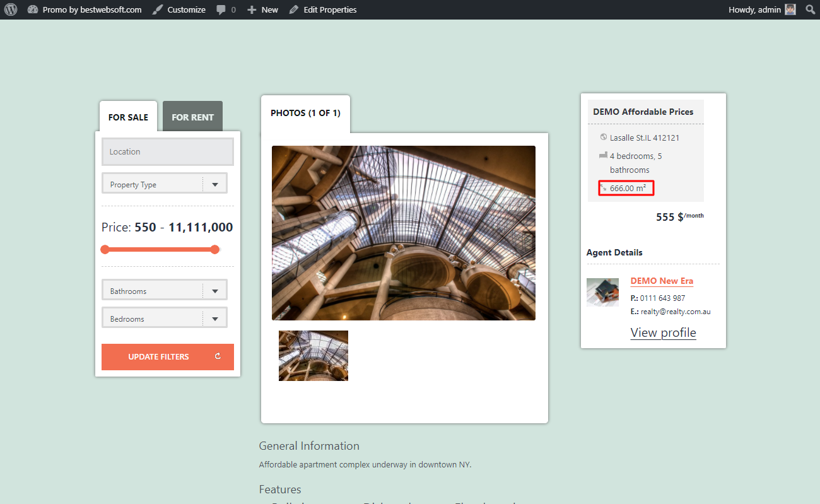Click the Affordable apartment complex description text
Viewport: 820px width, 504px height.
(x=365, y=465)
